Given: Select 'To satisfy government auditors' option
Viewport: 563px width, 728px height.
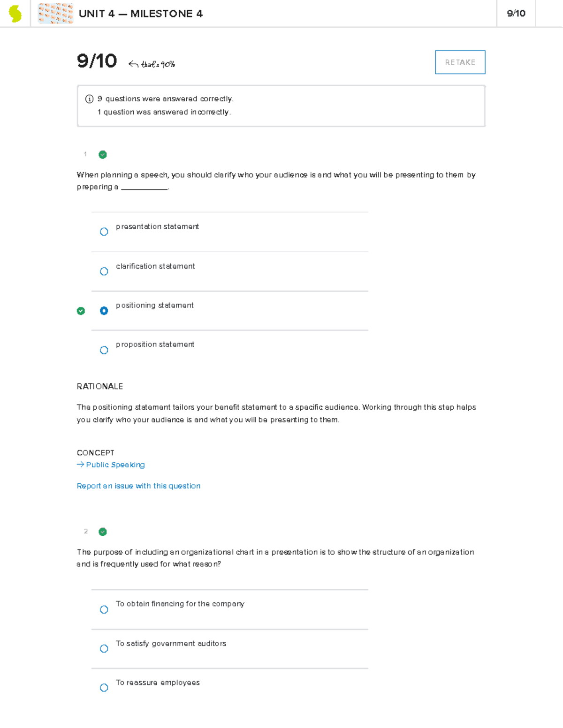Looking at the screenshot, I should coord(104,649).
